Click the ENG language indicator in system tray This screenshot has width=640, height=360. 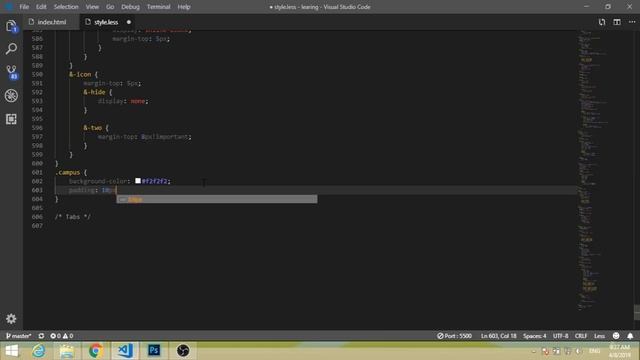coord(594,351)
